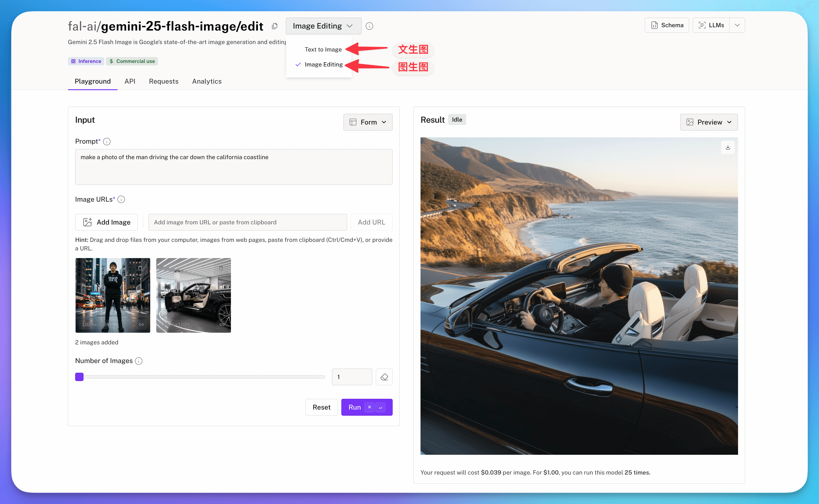Viewport: 819px width, 504px height.
Task: Download the generated result image
Action: click(728, 147)
